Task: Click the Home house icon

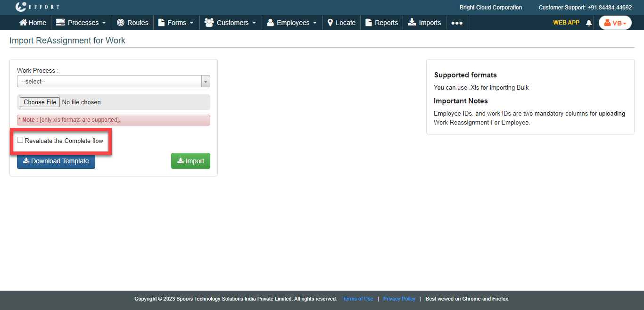Action: click(23, 23)
